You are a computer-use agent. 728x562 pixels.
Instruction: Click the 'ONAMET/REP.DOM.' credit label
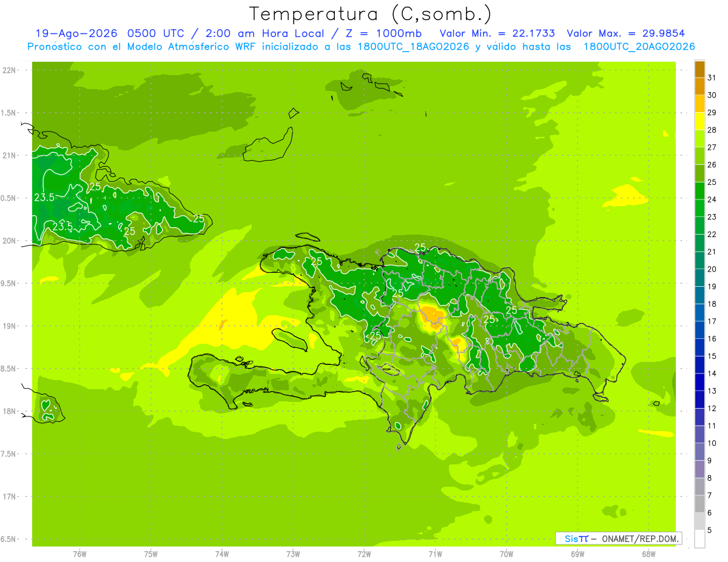[641, 538]
